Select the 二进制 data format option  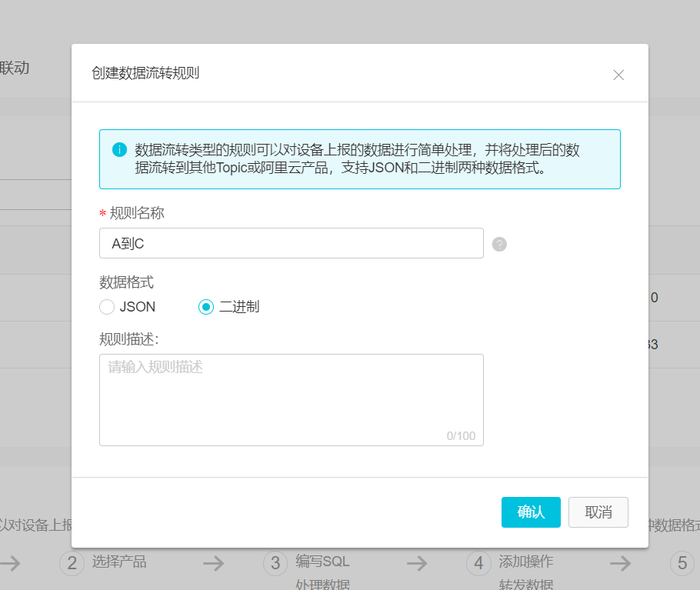tap(205, 306)
